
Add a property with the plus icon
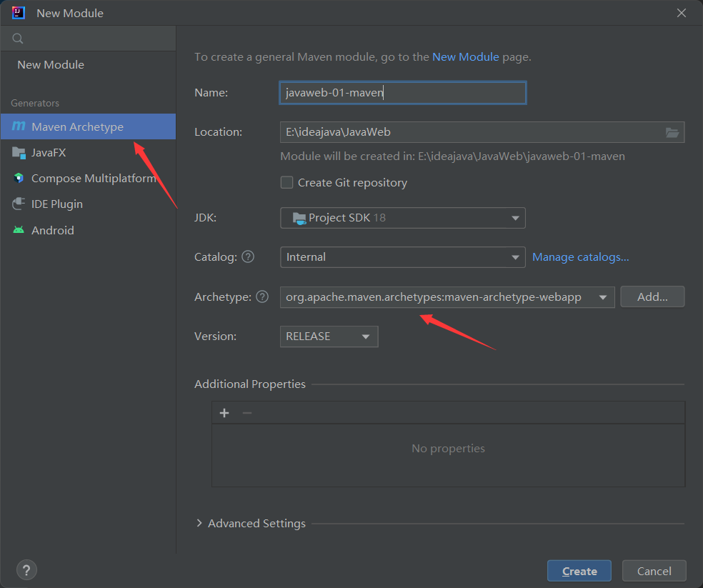tap(224, 413)
